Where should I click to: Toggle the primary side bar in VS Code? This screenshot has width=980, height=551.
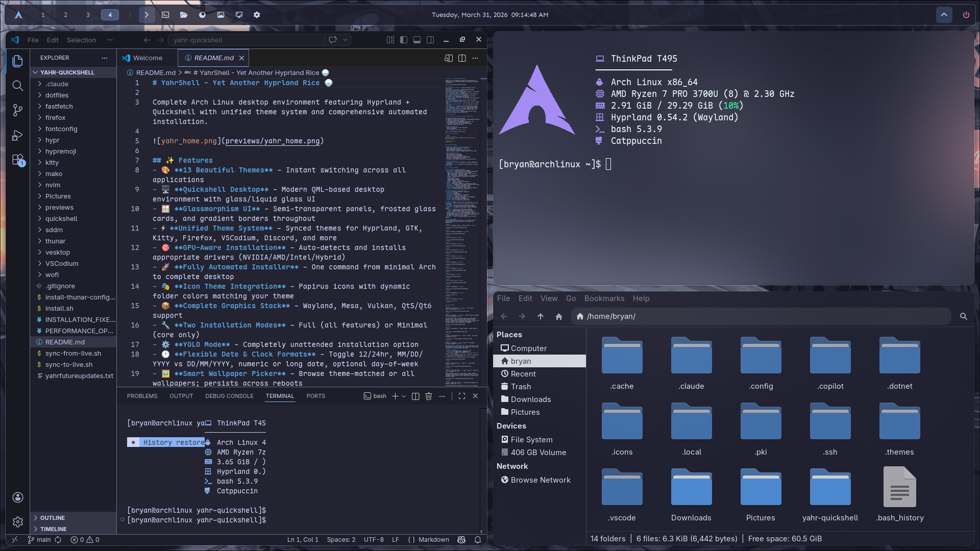(x=404, y=40)
